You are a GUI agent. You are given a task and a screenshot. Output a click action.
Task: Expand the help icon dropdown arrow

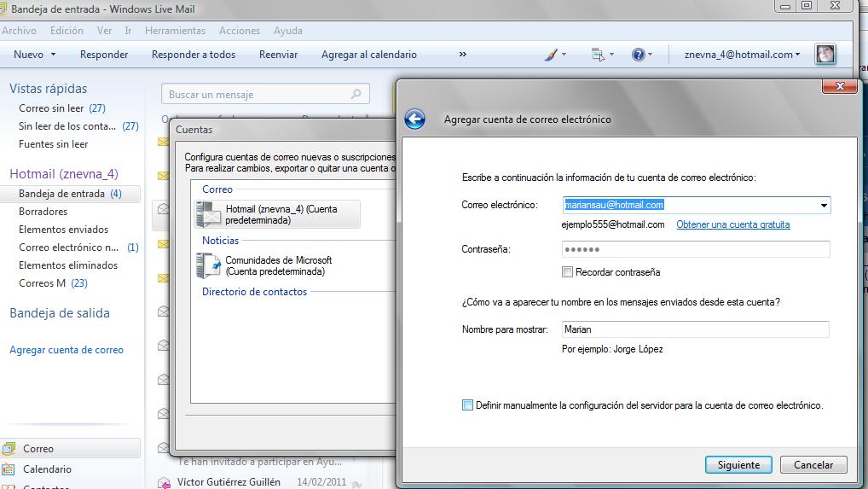650,55
